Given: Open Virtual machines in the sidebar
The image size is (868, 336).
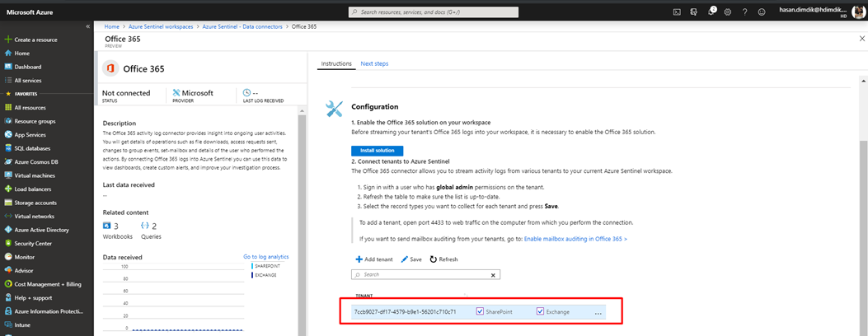Looking at the screenshot, I should tap(35, 175).
